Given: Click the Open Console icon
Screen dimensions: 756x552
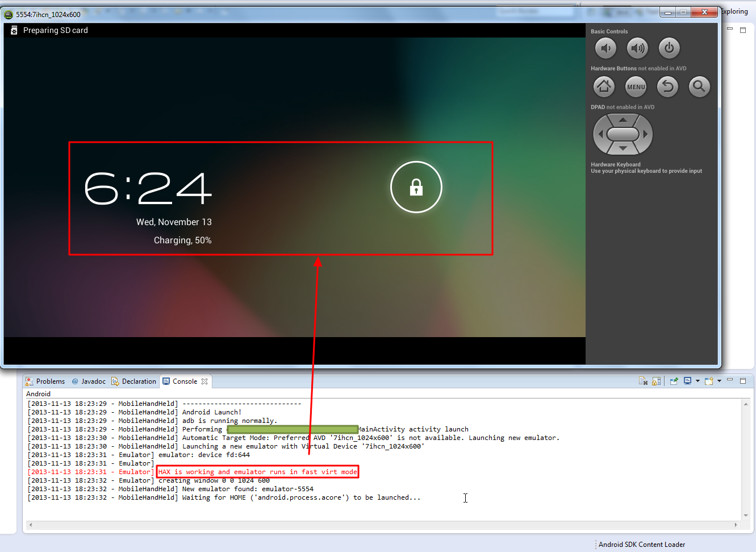Looking at the screenshot, I should [x=709, y=381].
